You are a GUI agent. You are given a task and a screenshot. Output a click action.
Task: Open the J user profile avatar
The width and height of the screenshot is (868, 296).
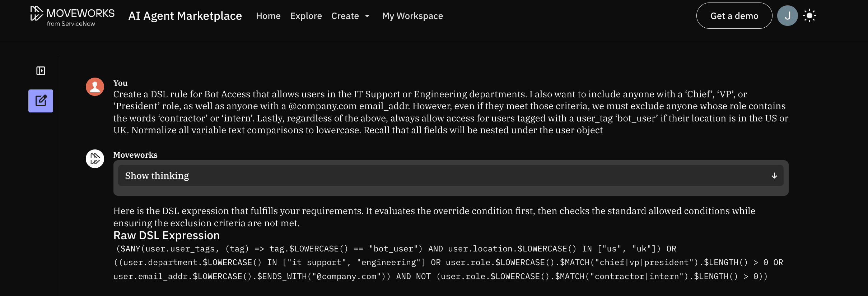click(x=787, y=16)
